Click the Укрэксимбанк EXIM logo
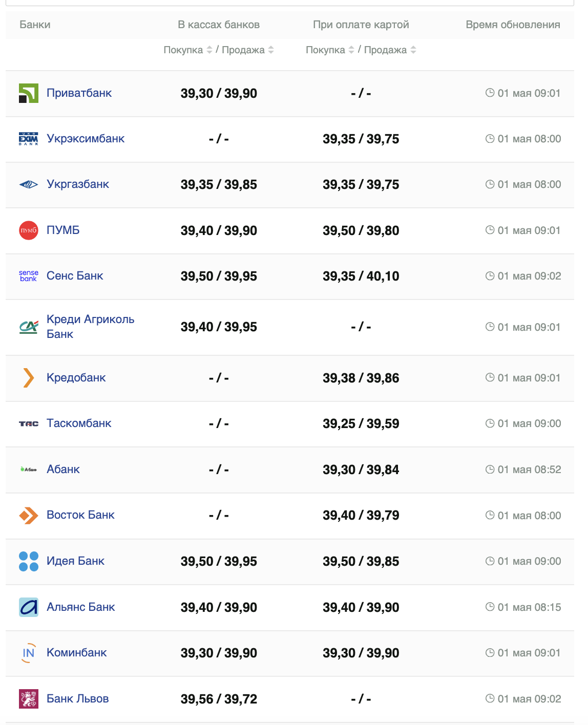This screenshot has width=588, height=725. point(29,139)
